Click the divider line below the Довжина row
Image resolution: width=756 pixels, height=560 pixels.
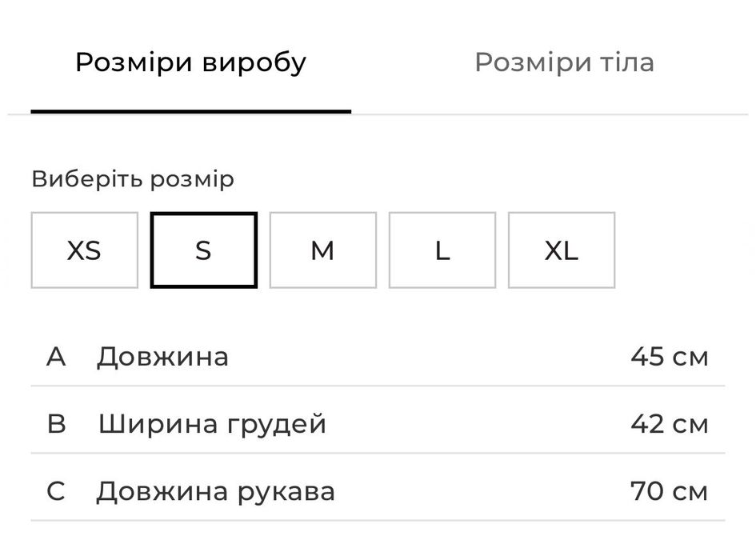[378, 386]
